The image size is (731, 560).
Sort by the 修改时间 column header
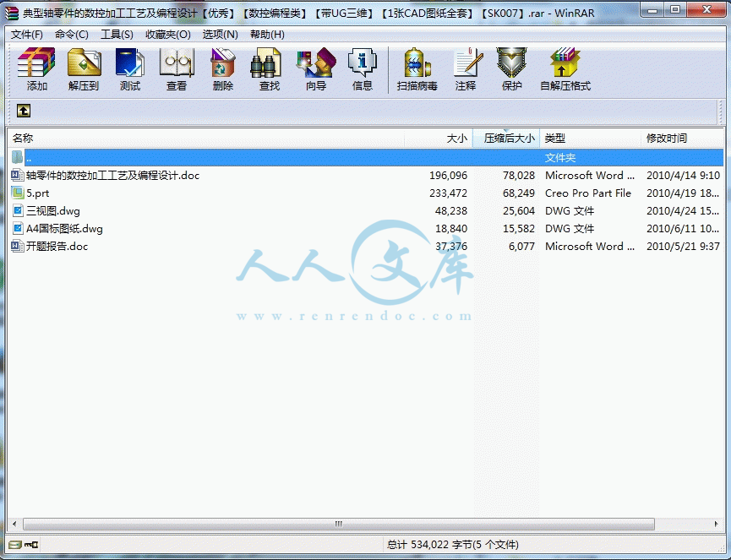click(x=683, y=138)
